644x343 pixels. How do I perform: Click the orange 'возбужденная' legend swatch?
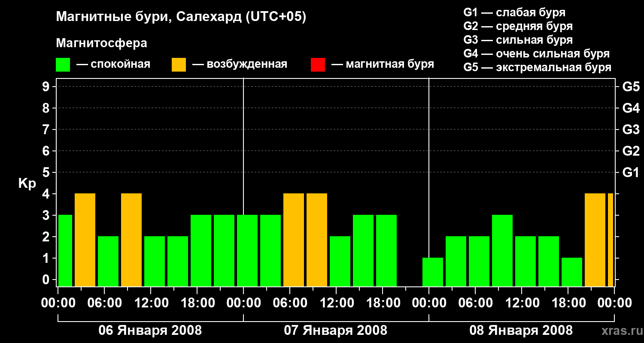[x=179, y=65]
